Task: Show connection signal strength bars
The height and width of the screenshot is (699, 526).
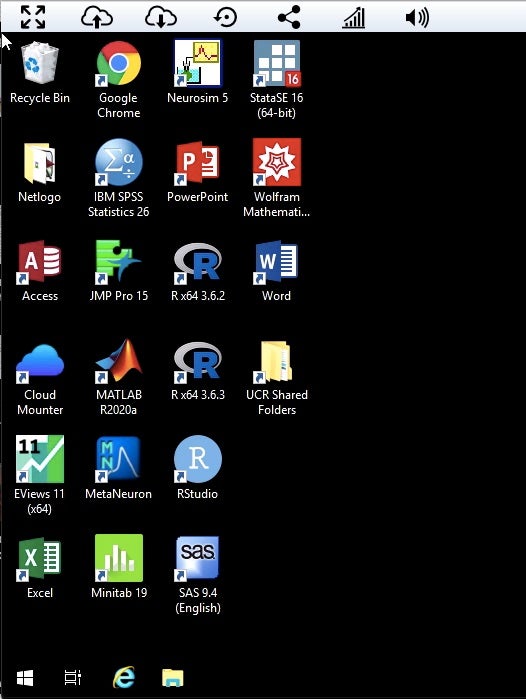Action: 353,17
